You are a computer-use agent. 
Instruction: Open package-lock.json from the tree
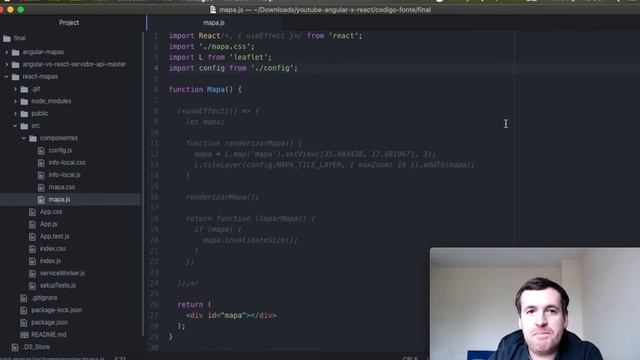point(57,310)
